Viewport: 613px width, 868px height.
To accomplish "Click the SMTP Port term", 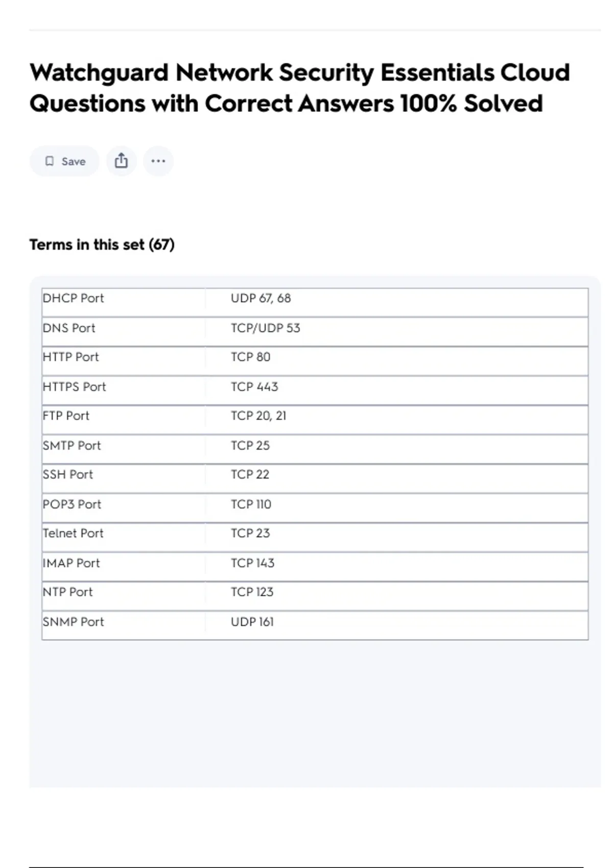I will point(72,446).
